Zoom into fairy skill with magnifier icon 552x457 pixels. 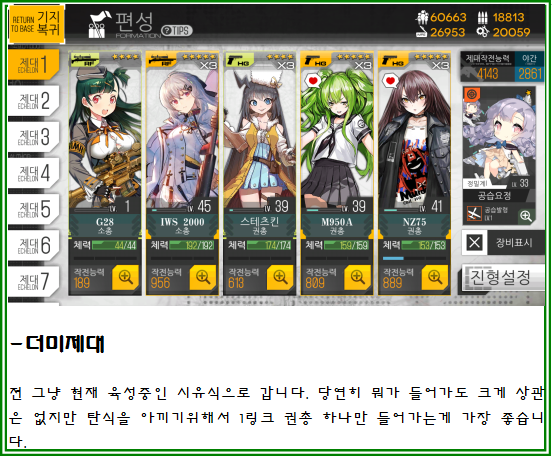pyautogui.click(x=526, y=215)
